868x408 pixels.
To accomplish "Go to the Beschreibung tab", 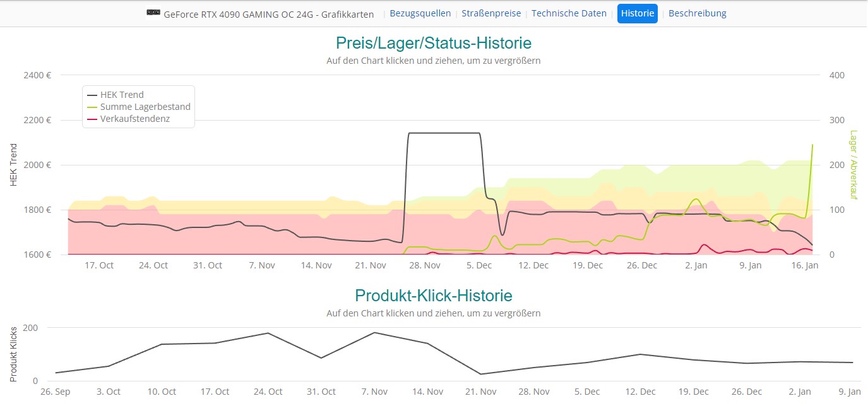I will pos(697,13).
